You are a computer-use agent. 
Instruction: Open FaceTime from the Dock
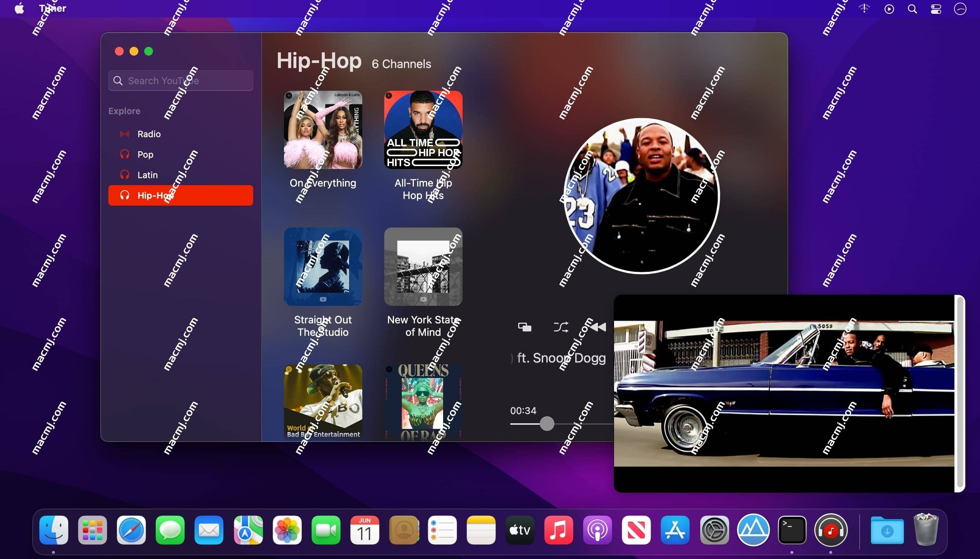tap(326, 530)
